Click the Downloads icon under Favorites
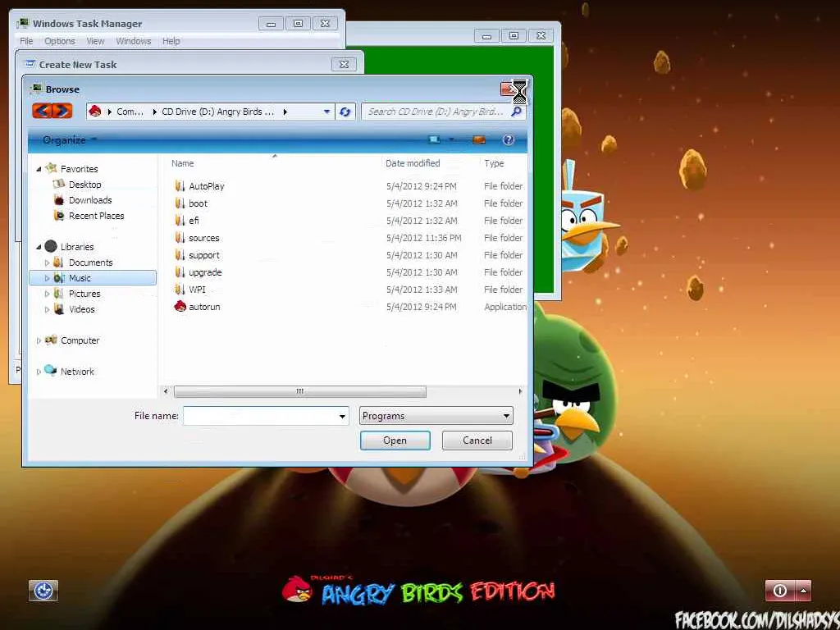Image resolution: width=840 pixels, height=630 pixels. click(59, 200)
